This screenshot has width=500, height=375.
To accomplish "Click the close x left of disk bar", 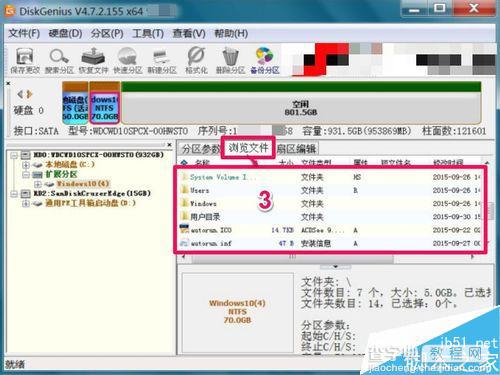I will [x=8, y=83].
